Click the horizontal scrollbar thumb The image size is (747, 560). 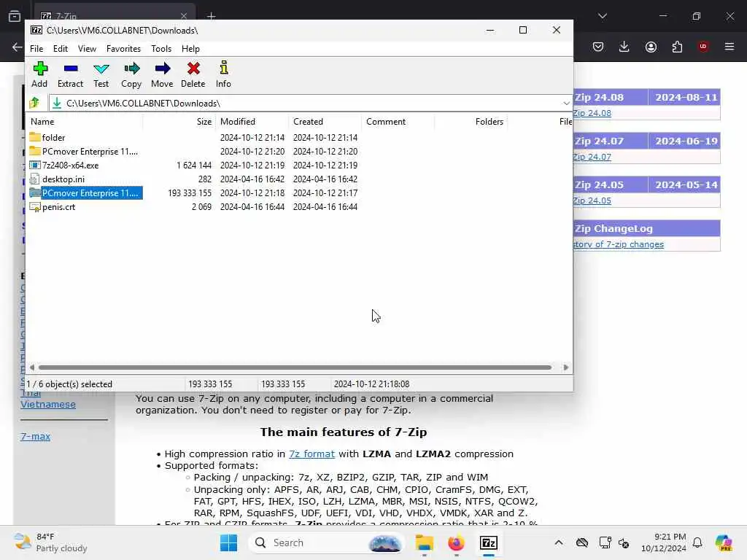[x=295, y=367]
